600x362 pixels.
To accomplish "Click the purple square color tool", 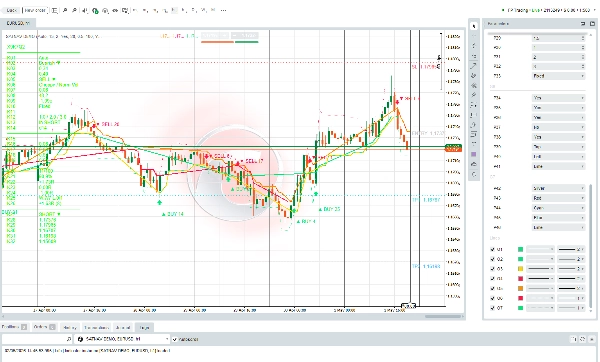I will tap(474, 154).
